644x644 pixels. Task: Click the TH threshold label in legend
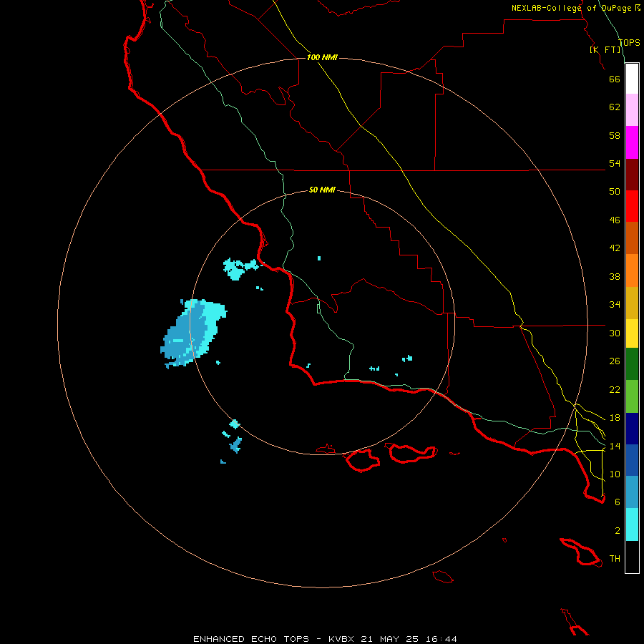tap(615, 559)
